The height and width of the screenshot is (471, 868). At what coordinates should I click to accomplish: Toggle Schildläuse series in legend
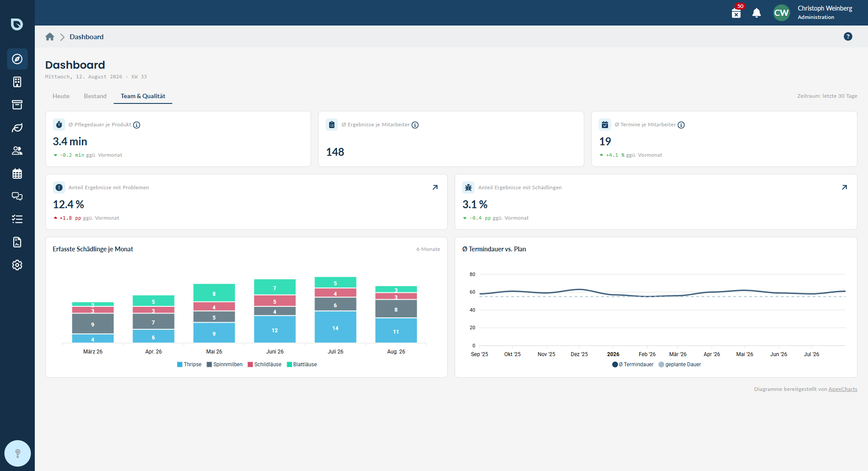point(264,364)
